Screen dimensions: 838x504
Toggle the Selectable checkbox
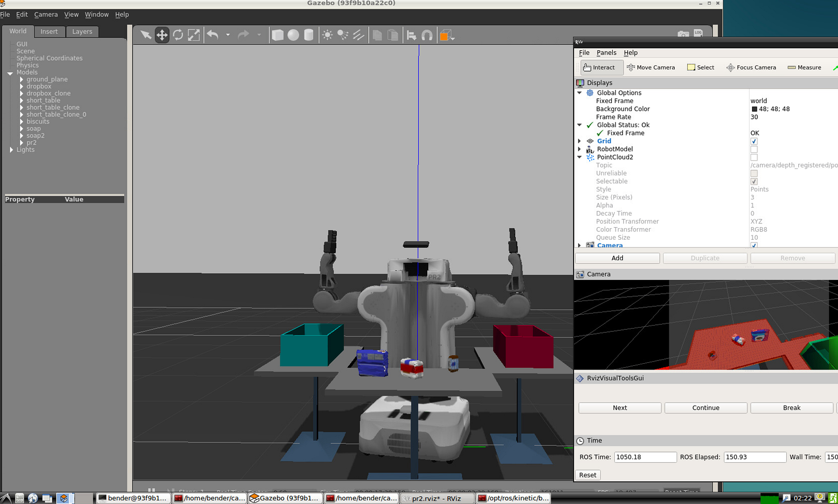pyautogui.click(x=754, y=182)
